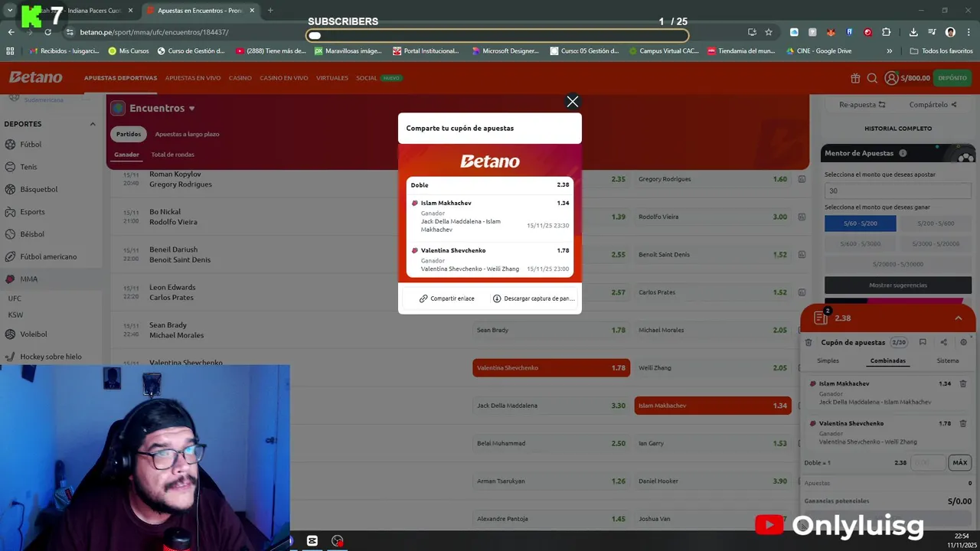The image size is (980, 551).
Task: Pick Carlos Prates odds 1.52
Action: click(x=713, y=292)
